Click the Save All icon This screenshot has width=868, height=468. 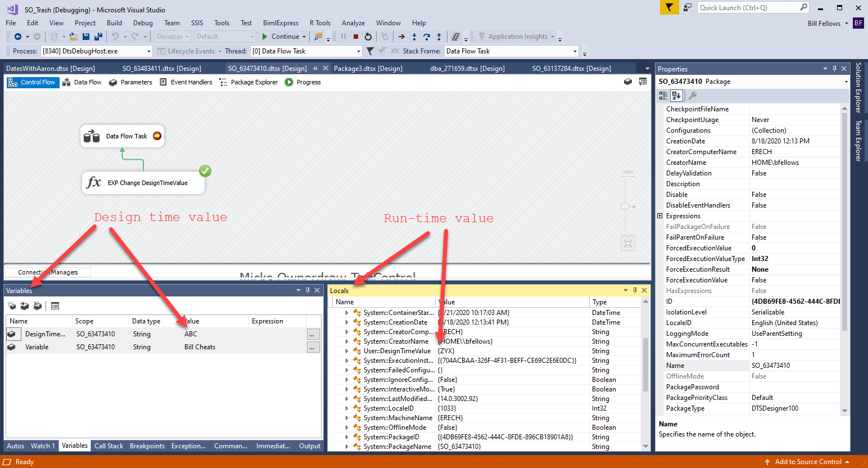click(98, 37)
